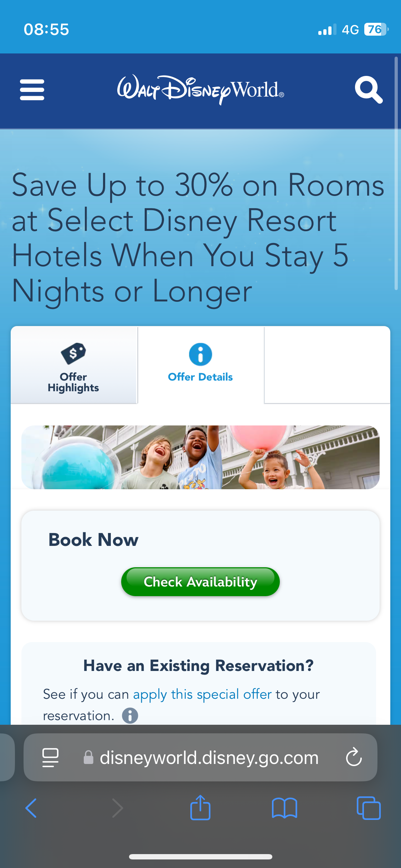This screenshot has width=401, height=868.
Task: Go back using Safari back arrow
Action: [x=31, y=808]
